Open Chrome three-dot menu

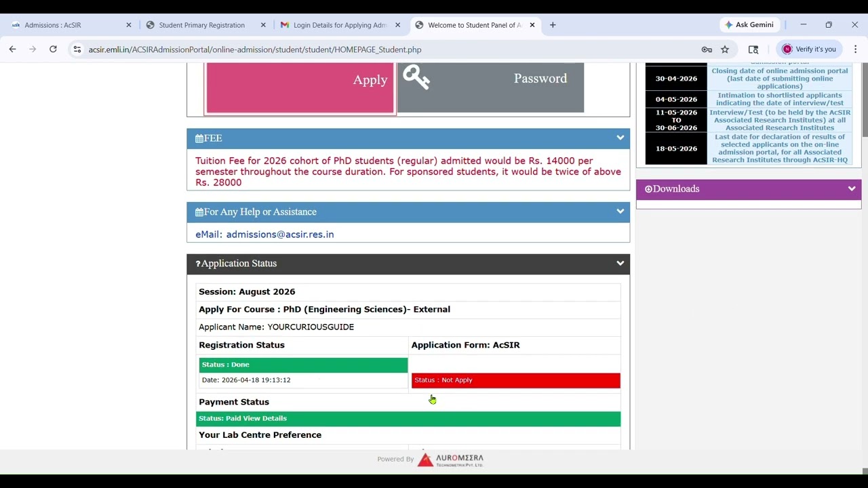click(855, 49)
